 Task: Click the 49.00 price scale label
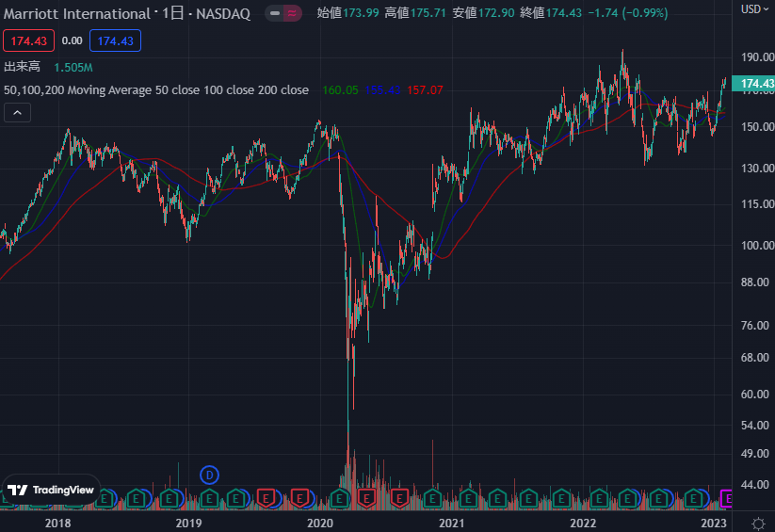point(754,454)
